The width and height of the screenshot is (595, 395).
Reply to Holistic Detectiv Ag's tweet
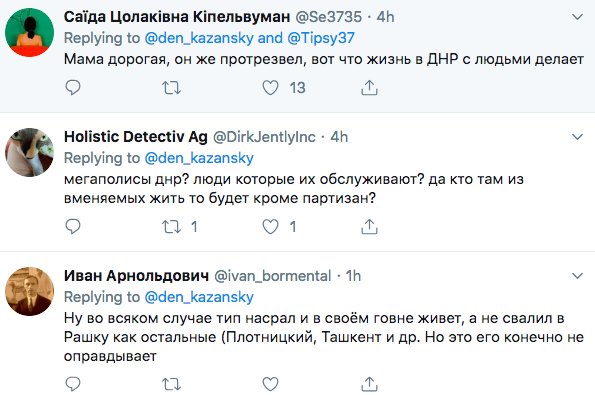(73, 226)
